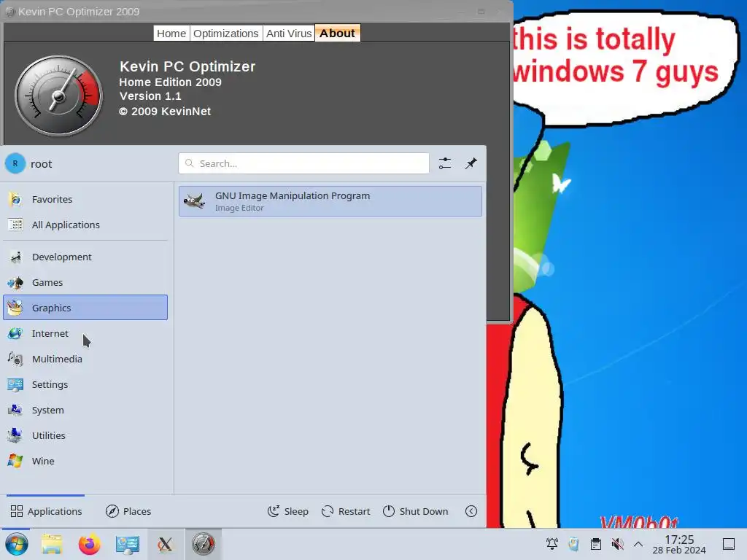The width and height of the screenshot is (747, 560).
Task: Open the Utilities category
Action: click(85, 435)
